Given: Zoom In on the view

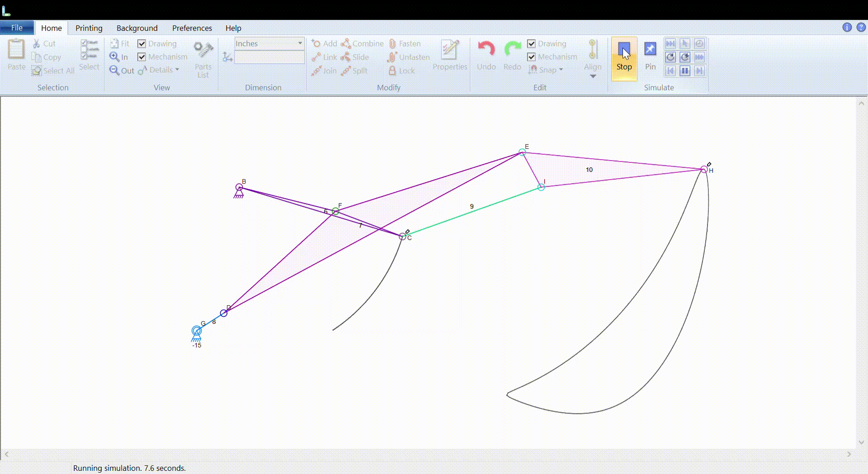Looking at the screenshot, I should click(x=119, y=57).
